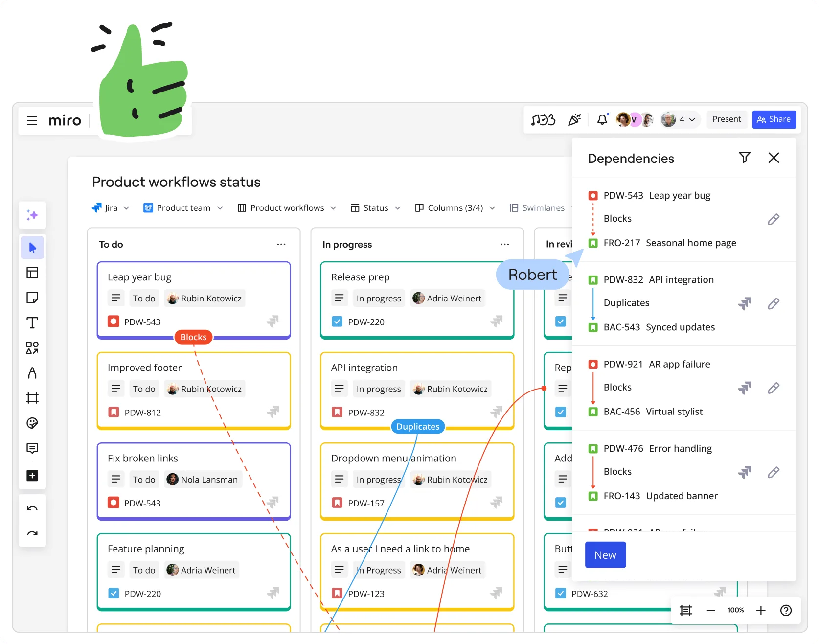Show dependencies on the Release prep card
Screen dimensions: 819x644
[x=497, y=322]
